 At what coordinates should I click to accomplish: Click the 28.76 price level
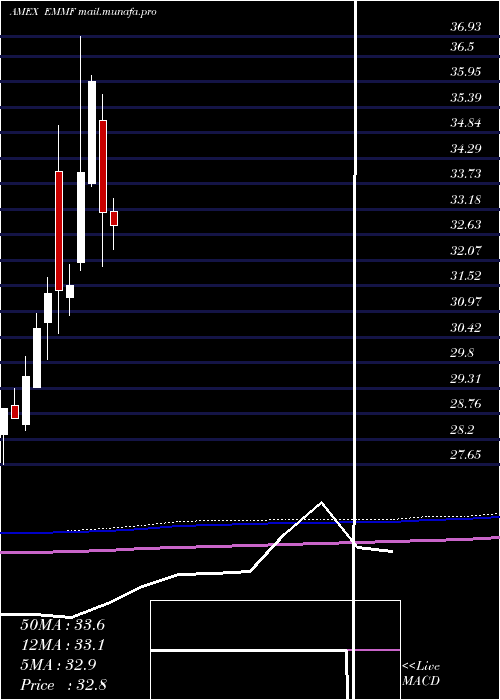tap(466, 404)
